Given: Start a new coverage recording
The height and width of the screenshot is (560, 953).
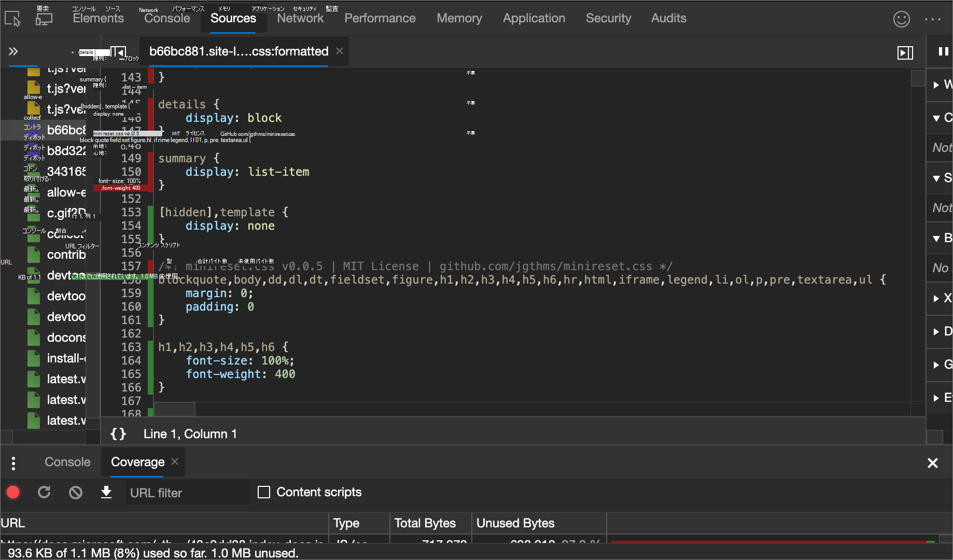Looking at the screenshot, I should point(13,492).
